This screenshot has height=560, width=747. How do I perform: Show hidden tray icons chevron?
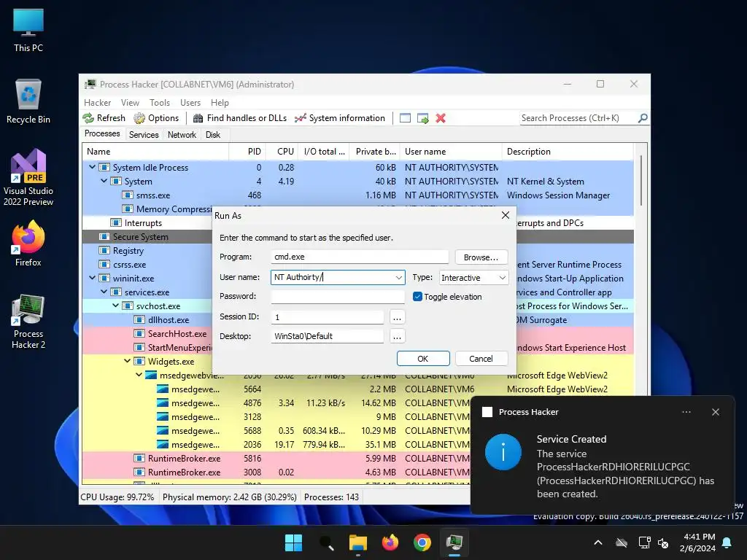[598, 542]
